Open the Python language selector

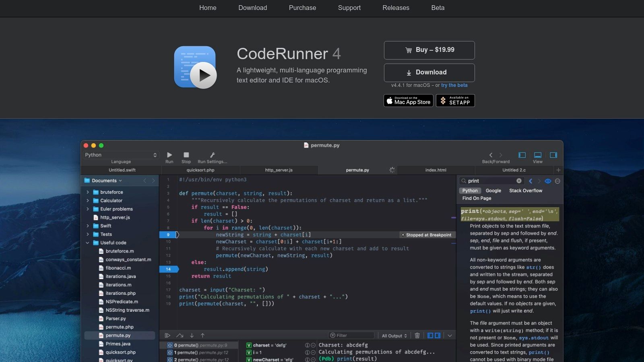click(x=120, y=155)
